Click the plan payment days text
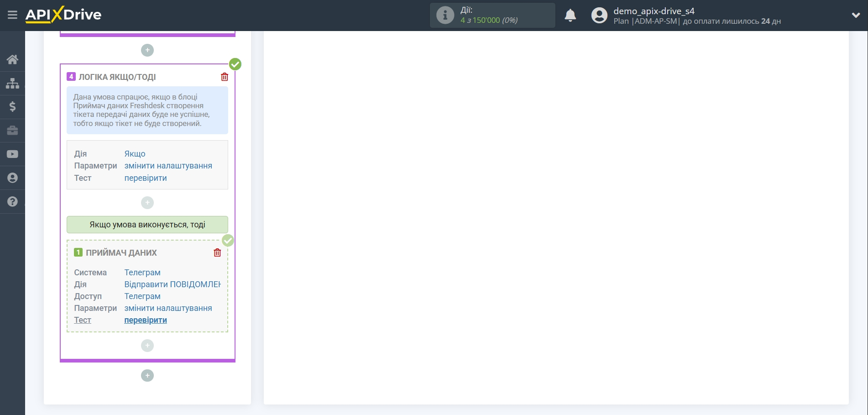868x415 pixels. pos(697,21)
